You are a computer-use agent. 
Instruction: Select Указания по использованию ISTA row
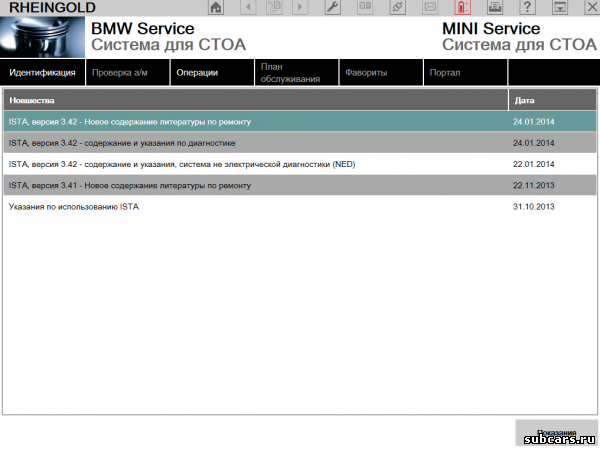[300, 207]
